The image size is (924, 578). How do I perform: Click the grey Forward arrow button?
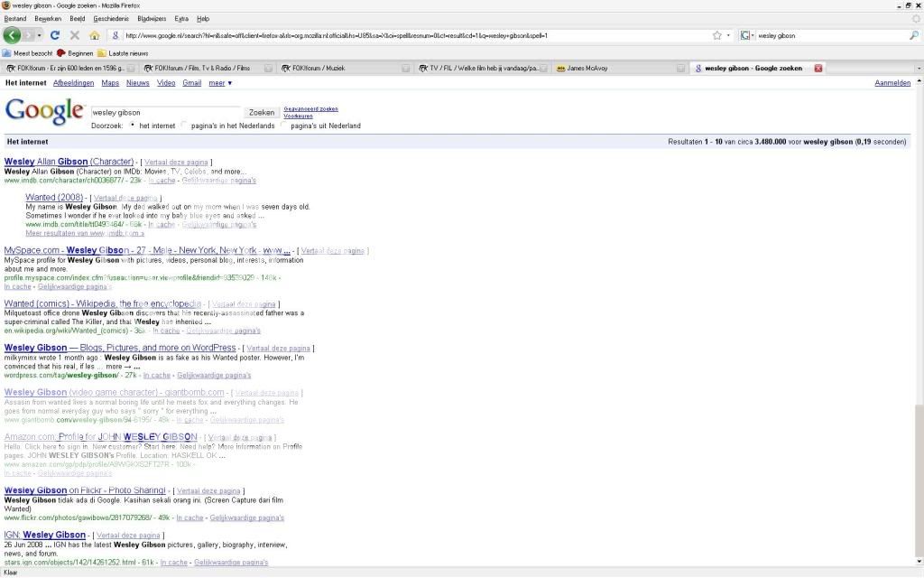coord(28,35)
